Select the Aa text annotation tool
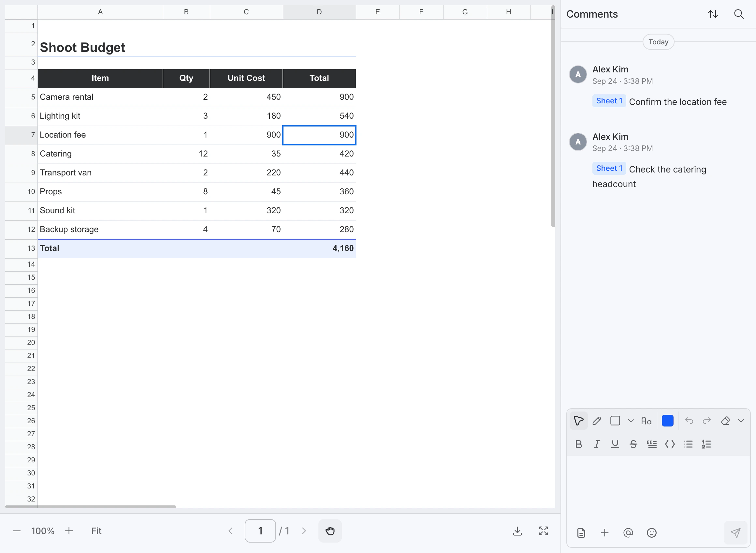 click(x=646, y=421)
